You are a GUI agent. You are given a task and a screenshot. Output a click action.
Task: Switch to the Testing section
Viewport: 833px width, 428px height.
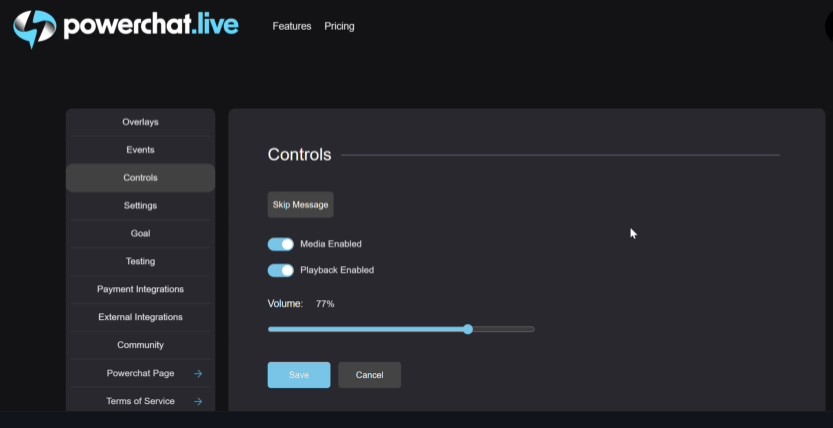(x=140, y=261)
